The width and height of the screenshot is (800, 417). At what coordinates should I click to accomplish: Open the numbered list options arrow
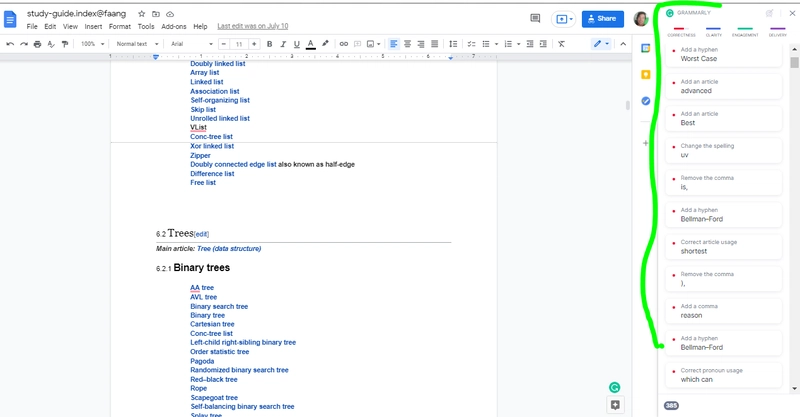pyautogui.click(x=518, y=44)
